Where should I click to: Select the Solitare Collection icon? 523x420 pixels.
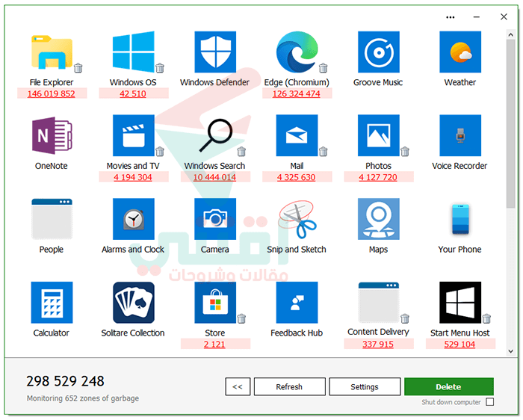[x=134, y=302]
